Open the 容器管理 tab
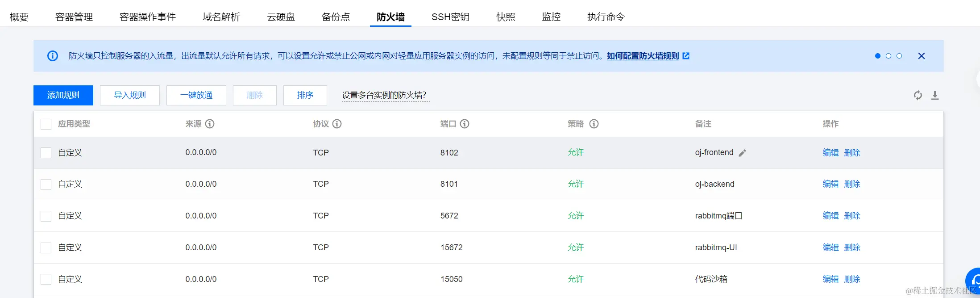Screen dimensions: 980x298 click(x=74, y=17)
